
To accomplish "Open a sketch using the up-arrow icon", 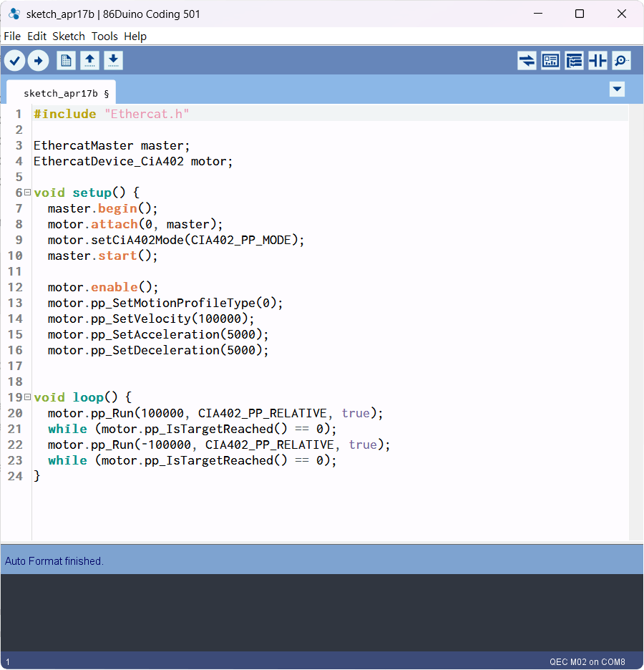I will (89, 61).
